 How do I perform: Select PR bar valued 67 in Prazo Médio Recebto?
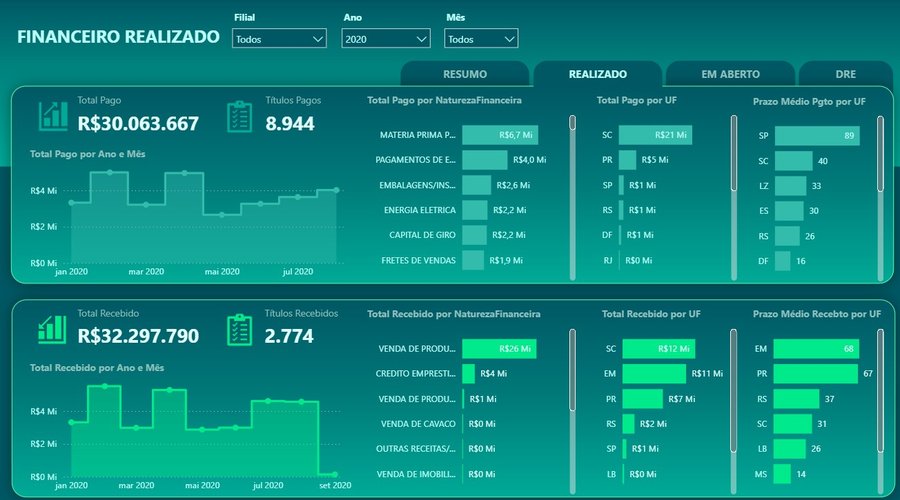coord(816,374)
